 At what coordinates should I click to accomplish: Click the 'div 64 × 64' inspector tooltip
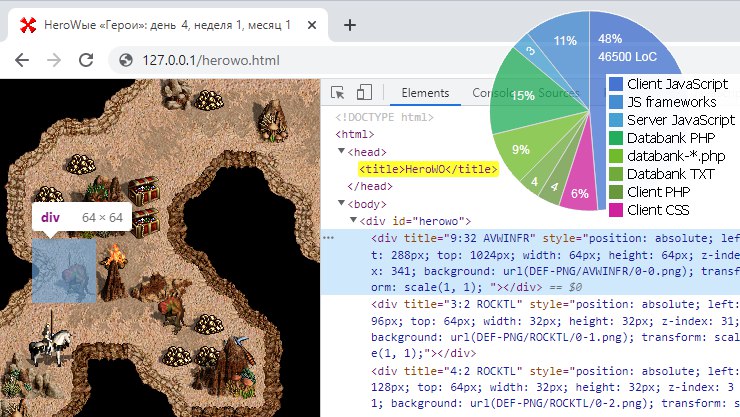tap(82, 217)
